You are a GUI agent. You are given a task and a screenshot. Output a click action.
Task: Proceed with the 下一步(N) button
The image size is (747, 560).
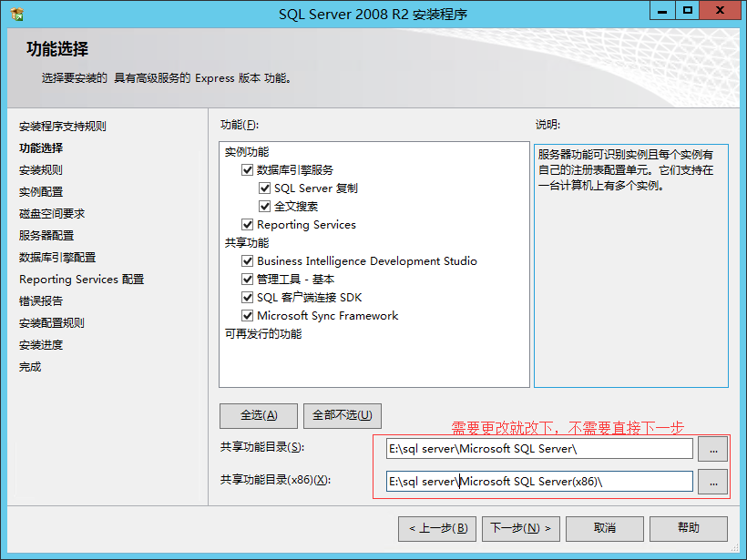pyautogui.click(x=521, y=528)
